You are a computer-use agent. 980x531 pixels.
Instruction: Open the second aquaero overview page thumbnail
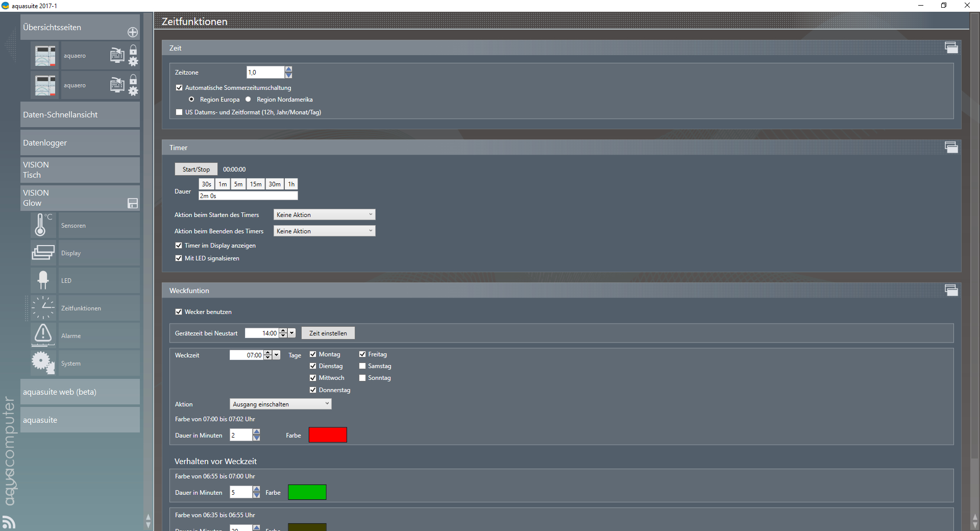[x=45, y=85]
